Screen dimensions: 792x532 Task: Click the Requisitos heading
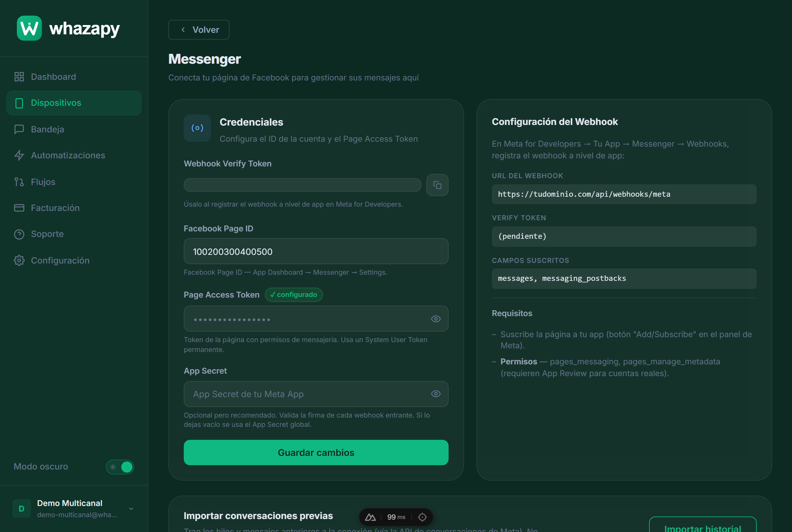tap(512, 313)
